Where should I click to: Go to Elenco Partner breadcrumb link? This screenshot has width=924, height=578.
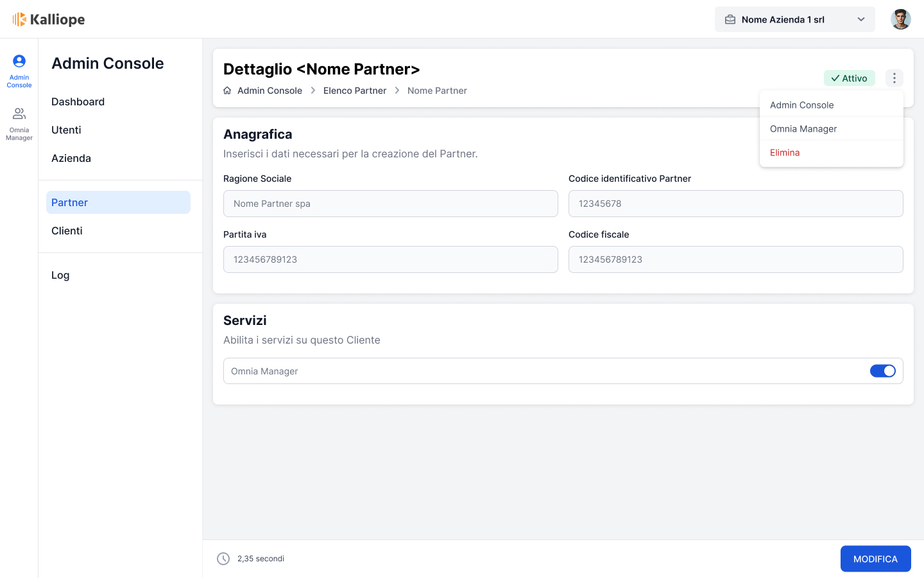click(x=355, y=91)
